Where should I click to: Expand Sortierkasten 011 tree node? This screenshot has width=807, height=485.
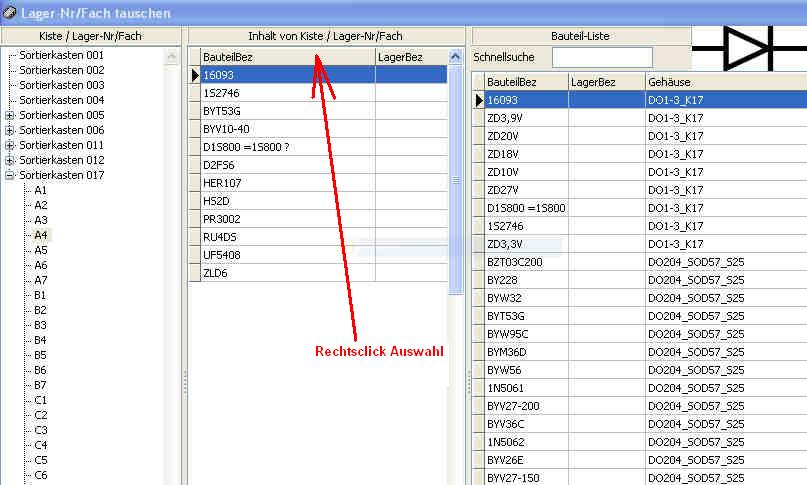coord(9,145)
